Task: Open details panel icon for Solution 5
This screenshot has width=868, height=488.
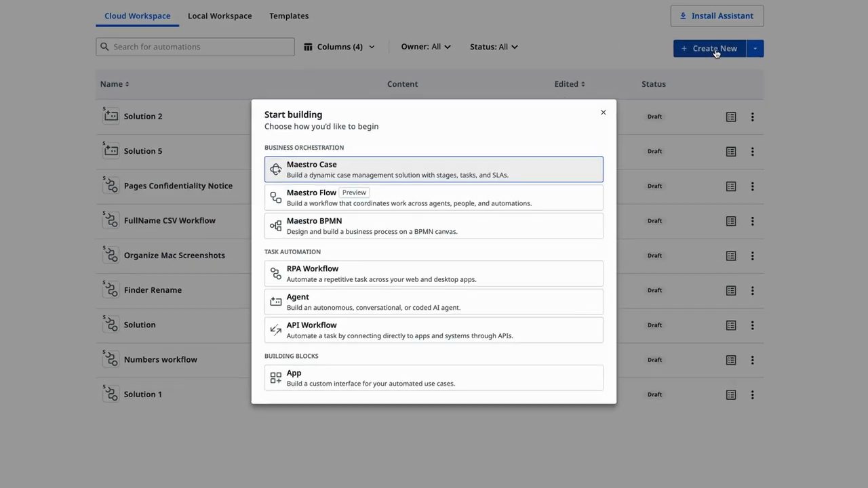Action: pyautogui.click(x=731, y=152)
